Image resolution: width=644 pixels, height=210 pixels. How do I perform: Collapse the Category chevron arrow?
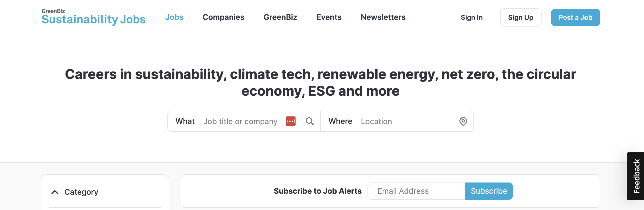pos(55,192)
